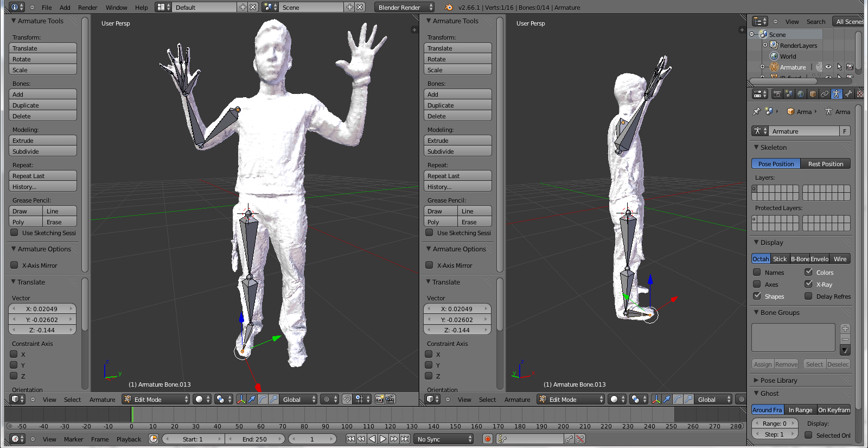Open the Object Constraints chain-link tab

[x=825, y=94]
